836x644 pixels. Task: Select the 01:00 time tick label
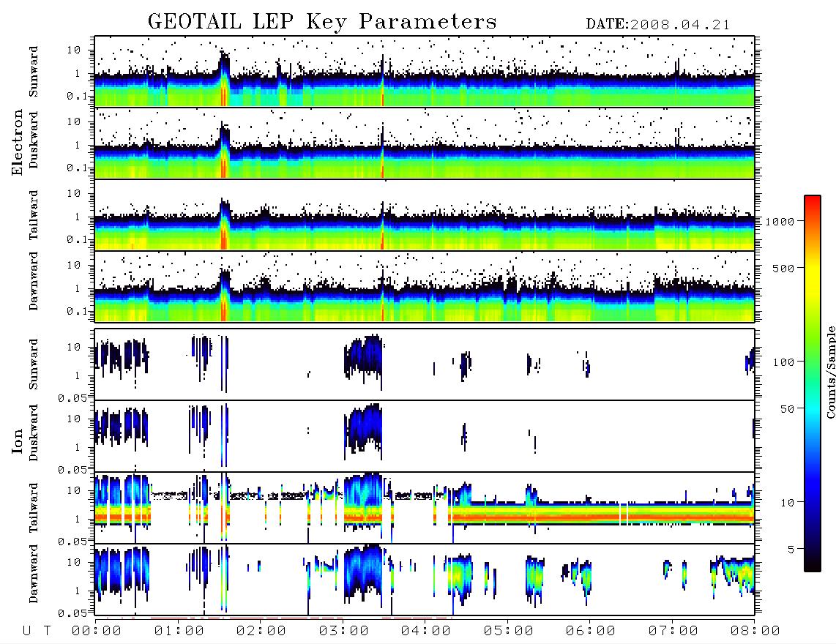179,631
